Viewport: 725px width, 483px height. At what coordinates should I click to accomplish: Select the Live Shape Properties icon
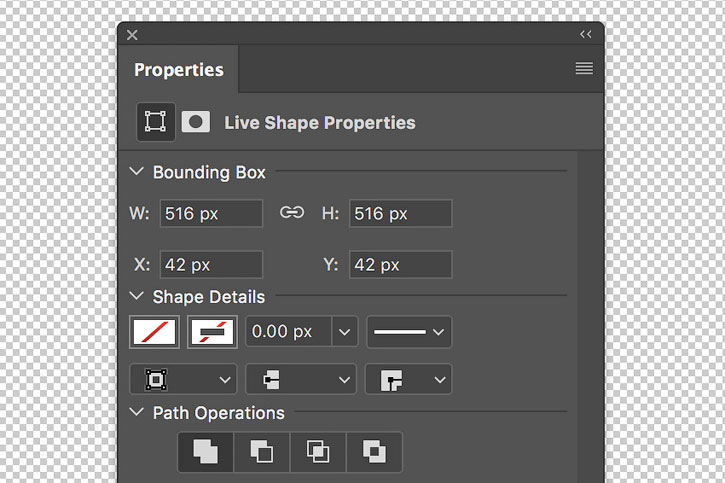pos(156,122)
